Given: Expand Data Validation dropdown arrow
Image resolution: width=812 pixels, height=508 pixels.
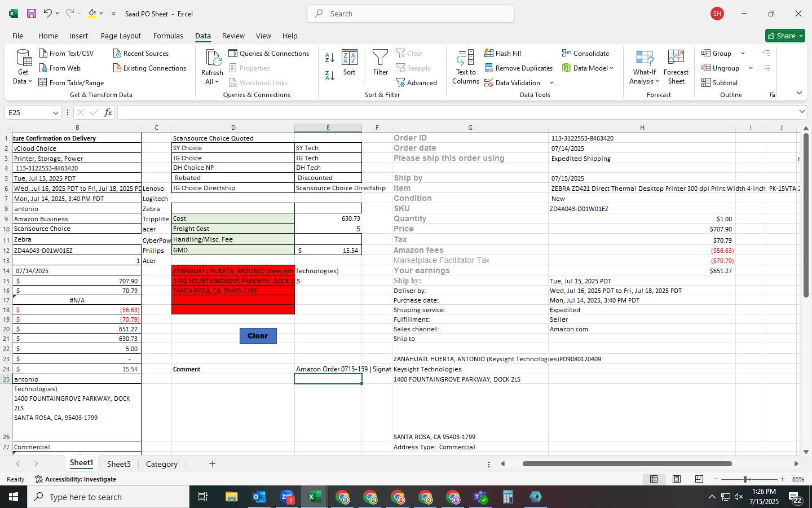Looking at the screenshot, I should (551, 83).
